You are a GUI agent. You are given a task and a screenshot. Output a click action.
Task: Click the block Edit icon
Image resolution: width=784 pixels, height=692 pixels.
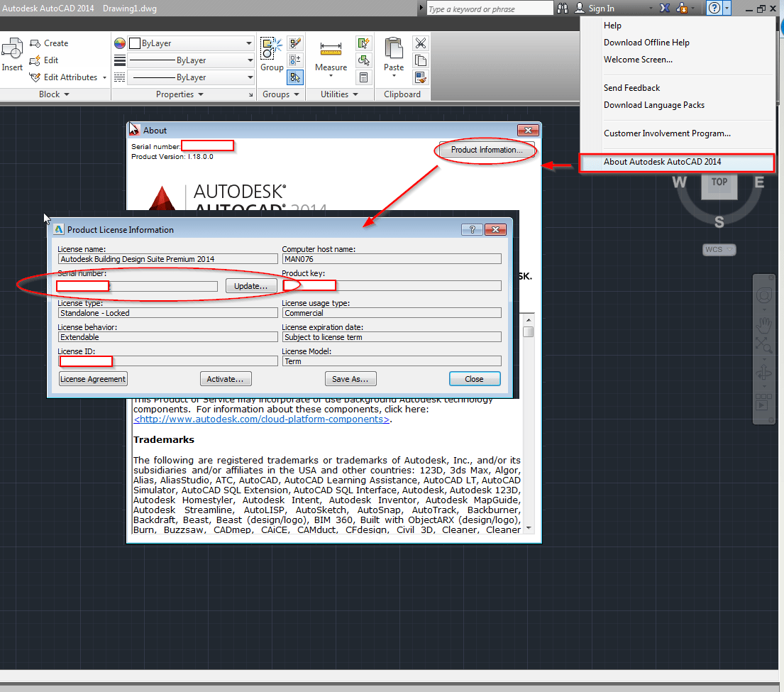pyautogui.click(x=35, y=60)
